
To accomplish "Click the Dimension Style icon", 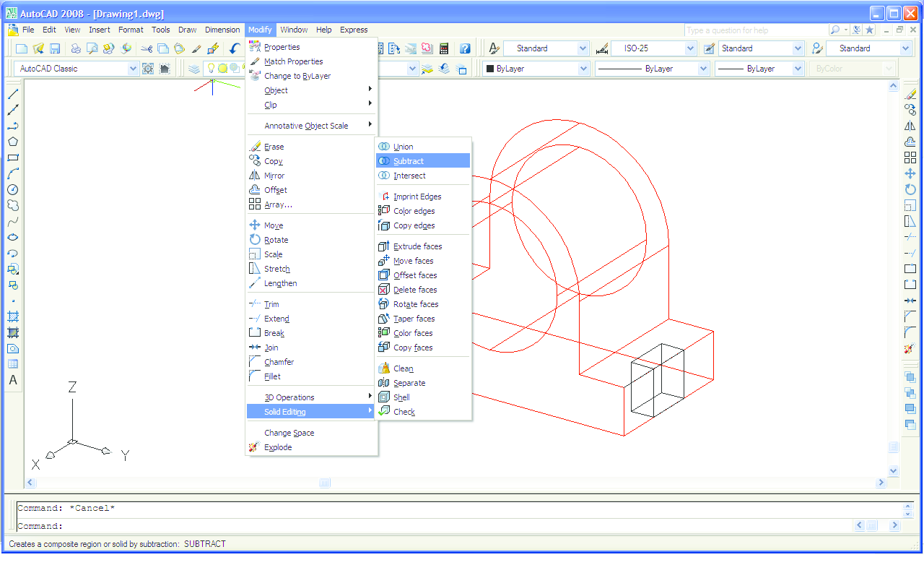I will [x=602, y=48].
